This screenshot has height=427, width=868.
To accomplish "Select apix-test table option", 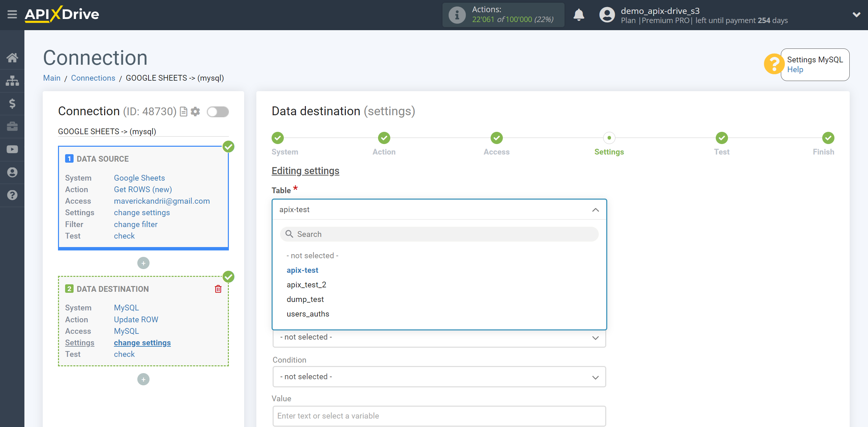I will coord(302,270).
